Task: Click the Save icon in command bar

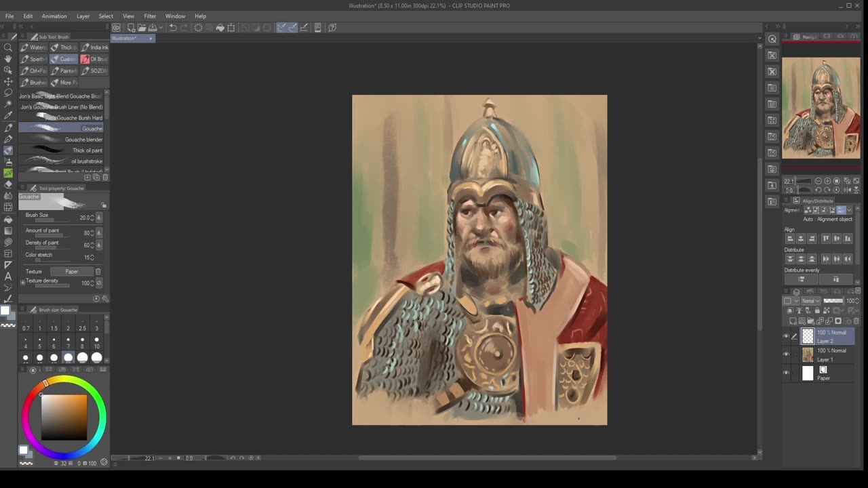Action: tap(153, 28)
